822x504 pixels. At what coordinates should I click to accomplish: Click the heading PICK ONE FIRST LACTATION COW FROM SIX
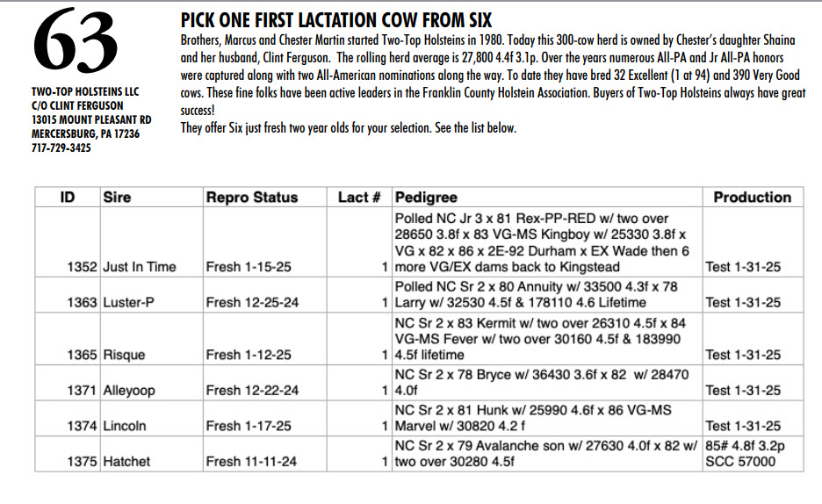point(335,20)
